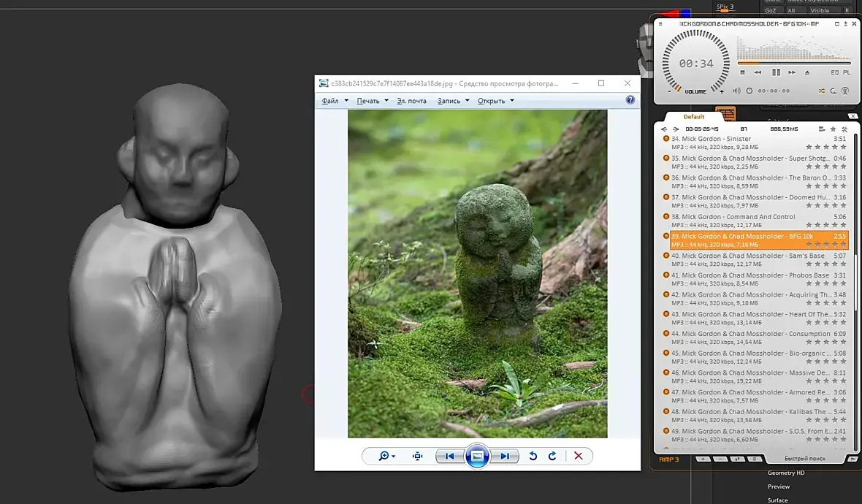Expand the Печать dropdown arrow
The width and height of the screenshot is (862, 504).
386,101
